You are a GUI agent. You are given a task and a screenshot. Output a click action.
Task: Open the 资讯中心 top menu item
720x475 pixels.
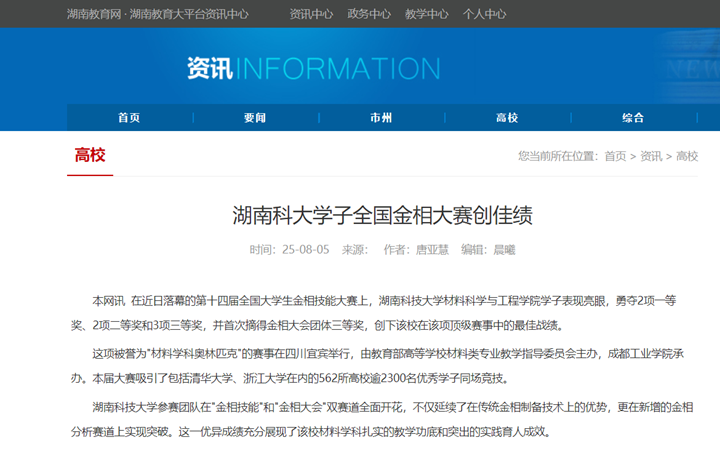tap(311, 14)
